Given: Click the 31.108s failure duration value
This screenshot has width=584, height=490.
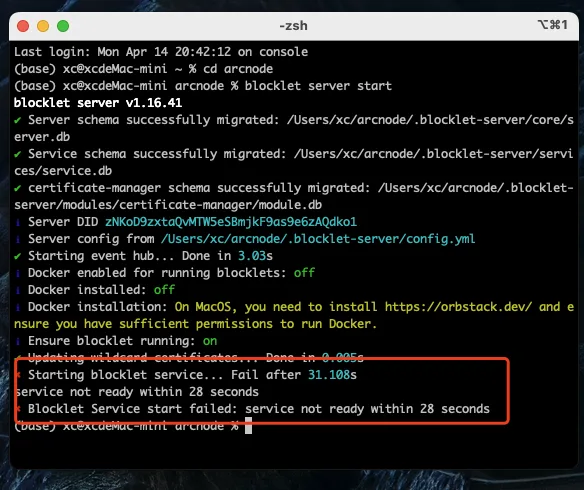Looking at the screenshot, I should [x=332, y=375].
